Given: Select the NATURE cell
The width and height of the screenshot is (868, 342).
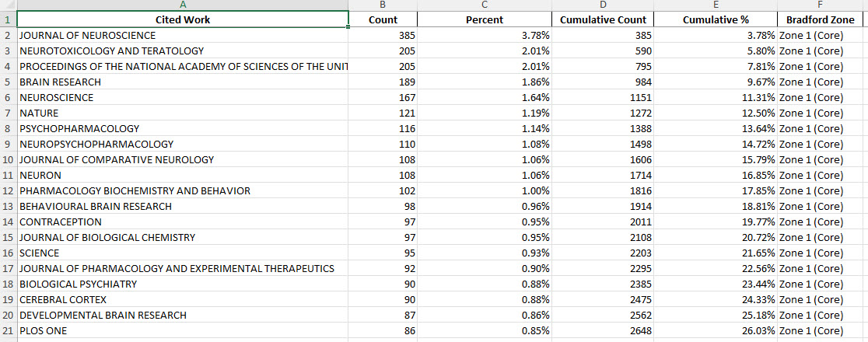Looking at the screenshot, I should [183, 113].
